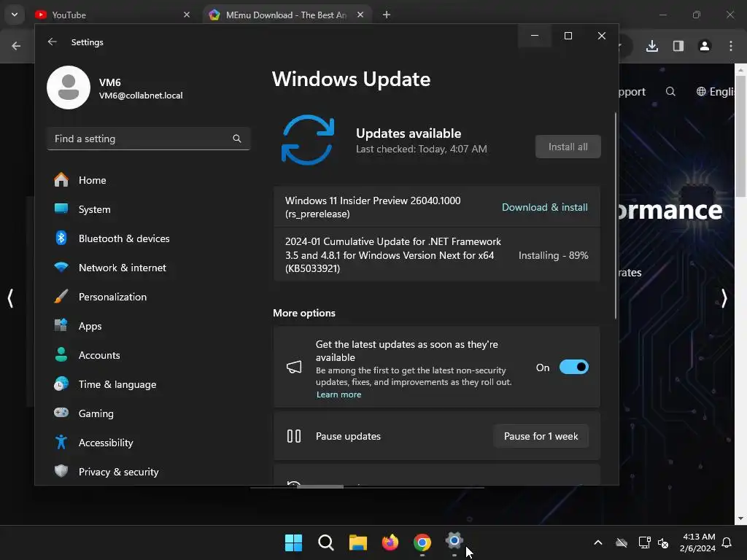Open File Explorer from taskbar
The image size is (747, 560).
357,542
